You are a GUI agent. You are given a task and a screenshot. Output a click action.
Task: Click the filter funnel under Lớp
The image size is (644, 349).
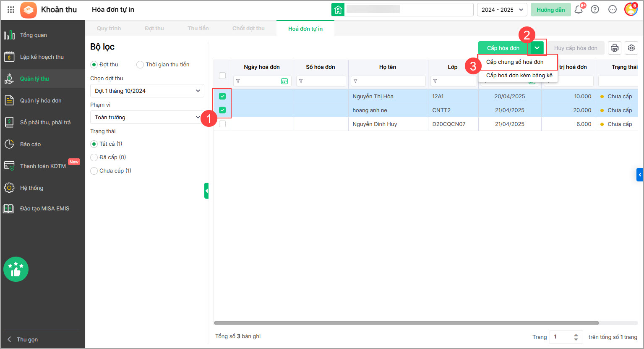[x=435, y=81]
